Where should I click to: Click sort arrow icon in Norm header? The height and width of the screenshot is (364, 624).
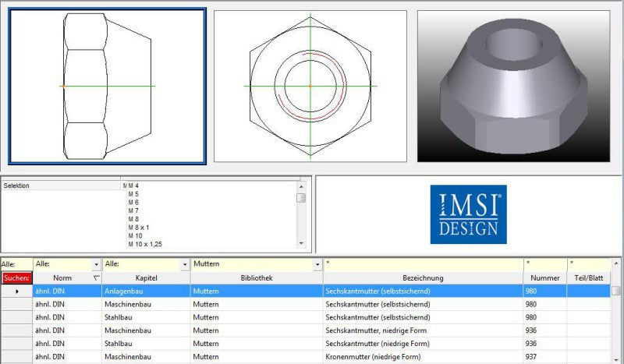(96, 278)
